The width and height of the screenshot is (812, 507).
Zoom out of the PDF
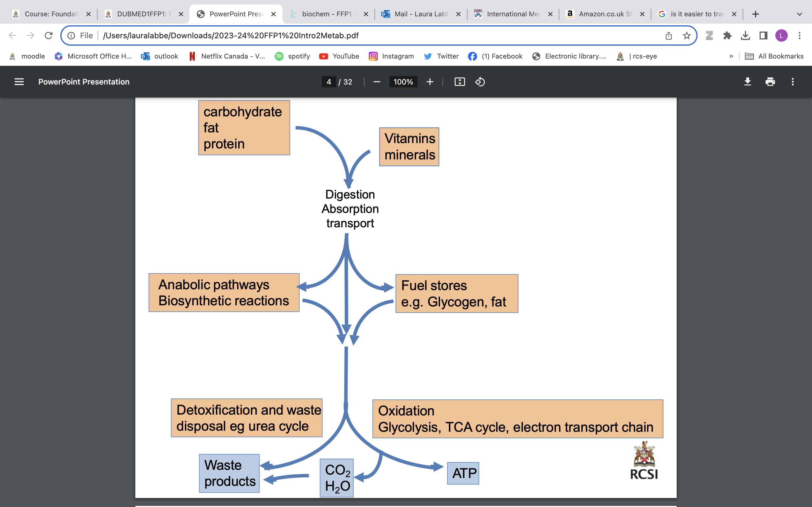click(x=376, y=81)
